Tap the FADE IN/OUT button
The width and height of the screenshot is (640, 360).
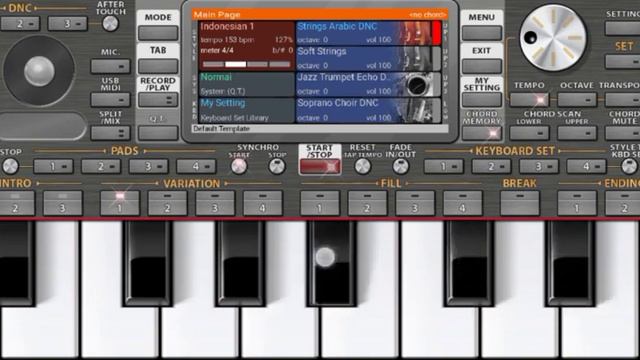coord(400,166)
